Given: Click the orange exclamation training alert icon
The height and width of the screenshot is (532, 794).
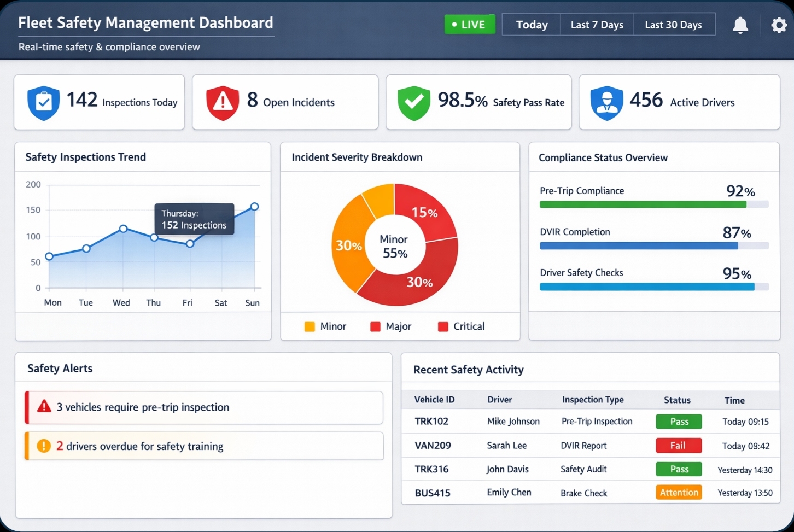Looking at the screenshot, I should (44, 446).
